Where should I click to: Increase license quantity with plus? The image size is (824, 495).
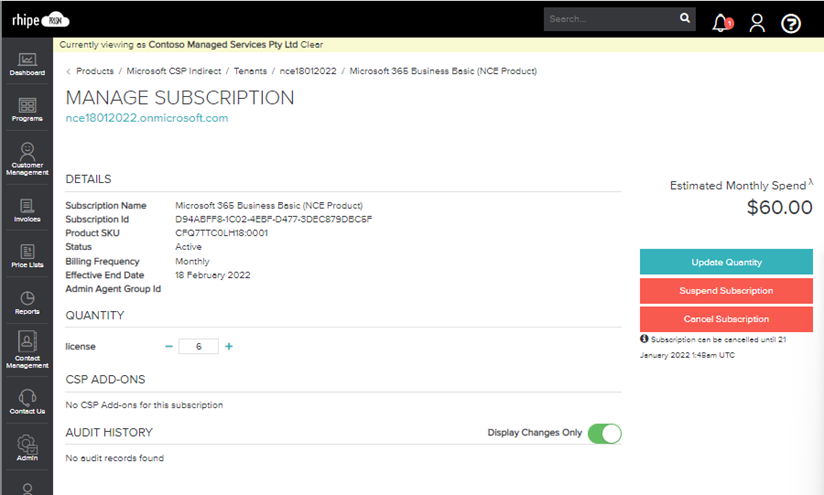coord(229,346)
